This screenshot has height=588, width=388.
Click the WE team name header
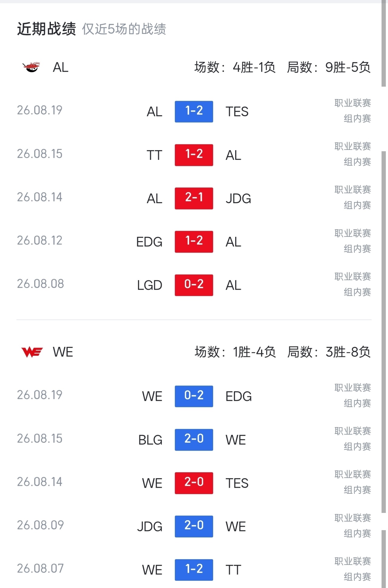pos(63,352)
